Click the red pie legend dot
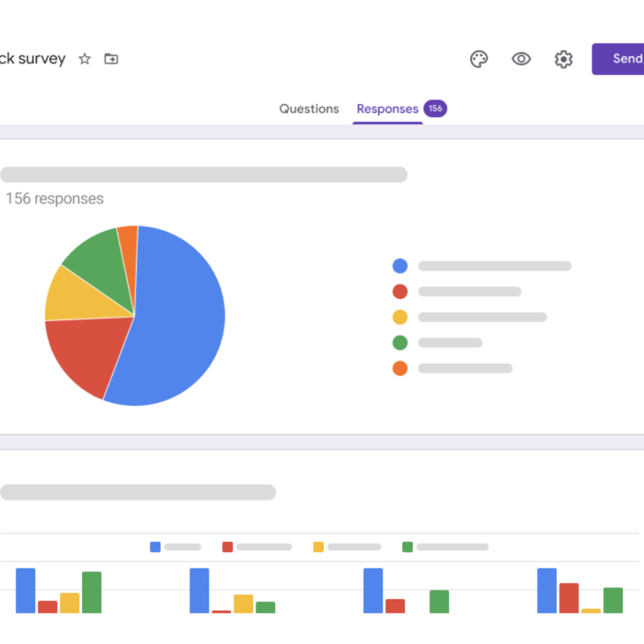 [400, 292]
